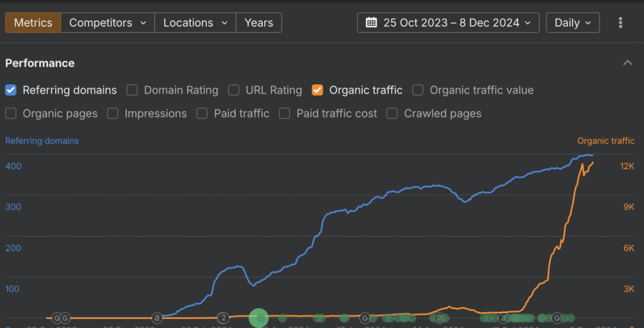Screen dimensions: 644x328
Task: Enable the Domain Rating checkbox
Action: 132,90
